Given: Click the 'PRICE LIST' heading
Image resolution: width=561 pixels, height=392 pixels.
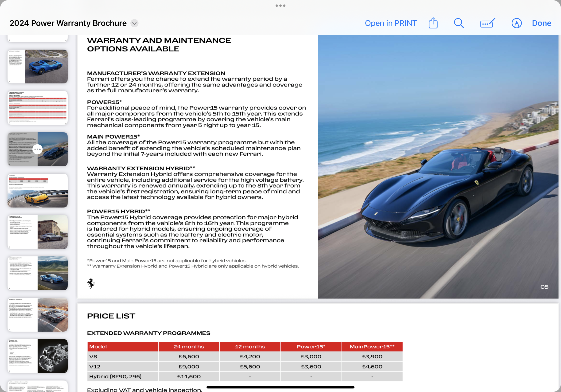Looking at the screenshot, I should point(111,316).
